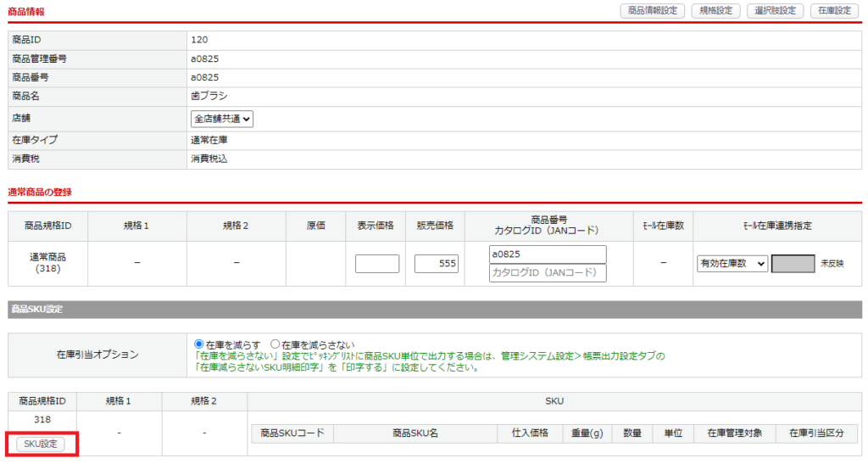Focus the カタログID（JANコード） input field
The width and height of the screenshot is (868, 464).
(x=548, y=273)
